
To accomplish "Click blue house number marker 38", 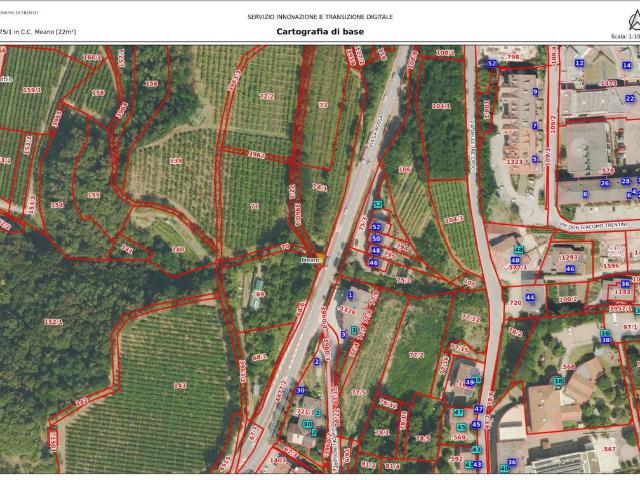I will [606, 340].
